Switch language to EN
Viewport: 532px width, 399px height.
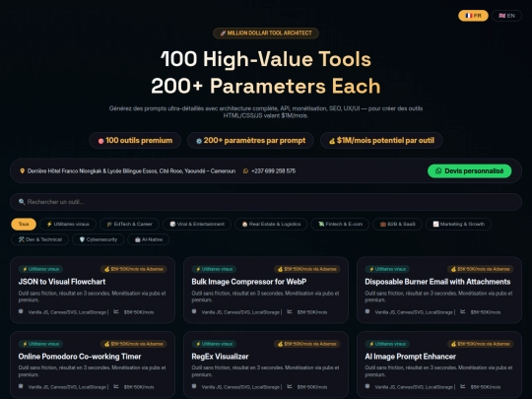pos(506,16)
